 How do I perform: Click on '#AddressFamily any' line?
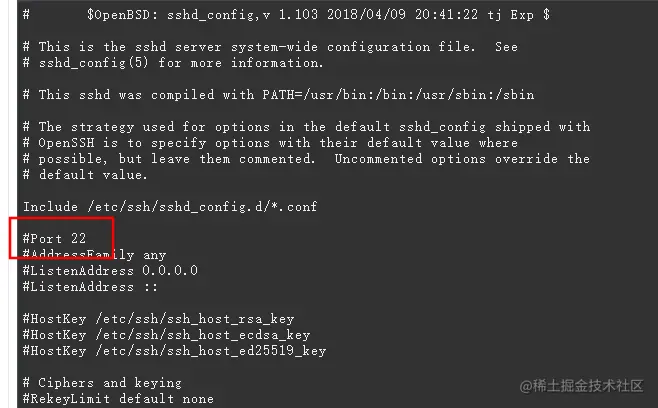tap(94, 255)
